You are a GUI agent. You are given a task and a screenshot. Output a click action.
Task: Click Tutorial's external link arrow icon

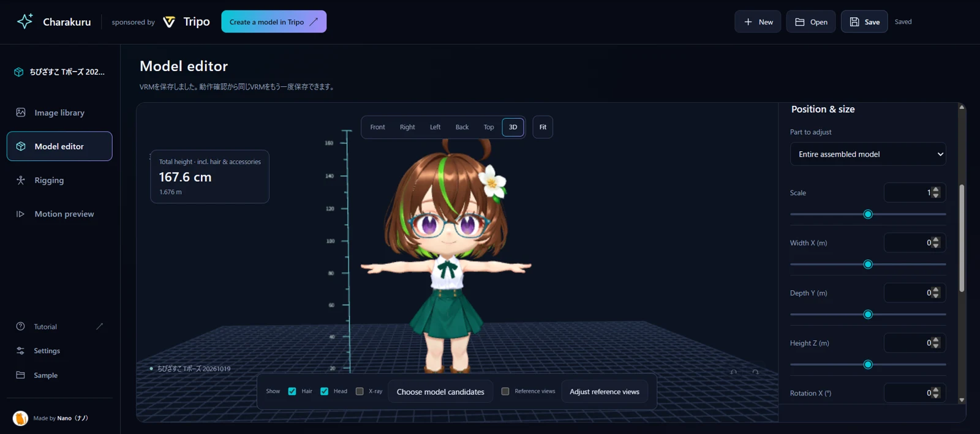pyautogui.click(x=99, y=326)
